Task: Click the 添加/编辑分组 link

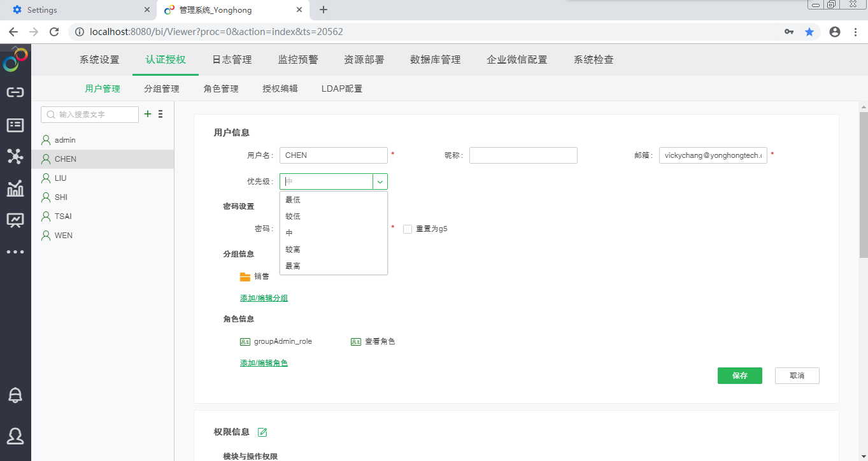Action: 264,298
